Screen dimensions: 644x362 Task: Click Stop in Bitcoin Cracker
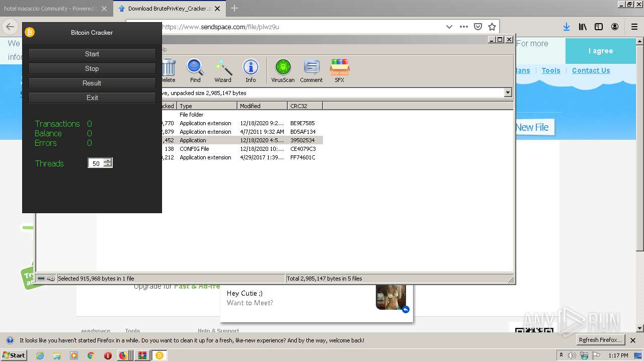pos(92,68)
